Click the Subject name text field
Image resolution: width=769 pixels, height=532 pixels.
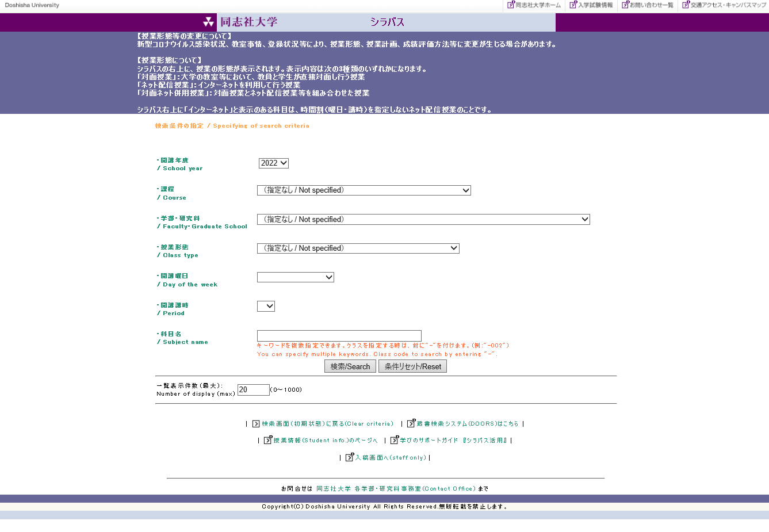pyautogui.click(x=339, y=336)
